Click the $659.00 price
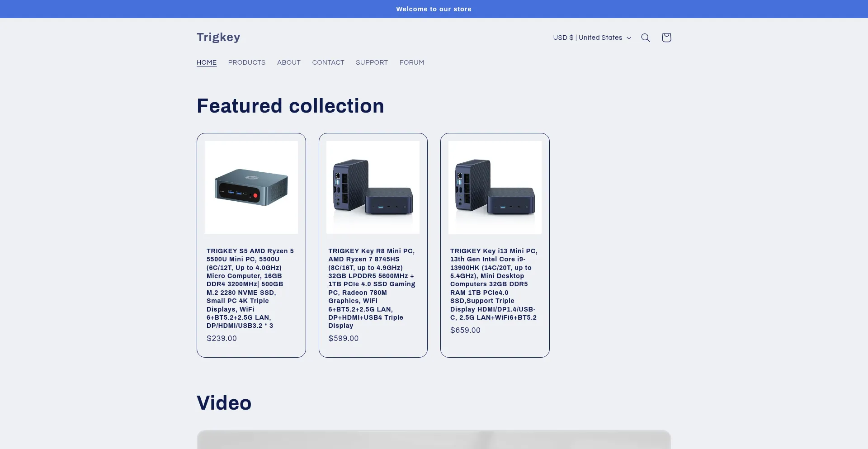Screen dimensions: 868x449 pyautogui.click(x=465, y=330)
